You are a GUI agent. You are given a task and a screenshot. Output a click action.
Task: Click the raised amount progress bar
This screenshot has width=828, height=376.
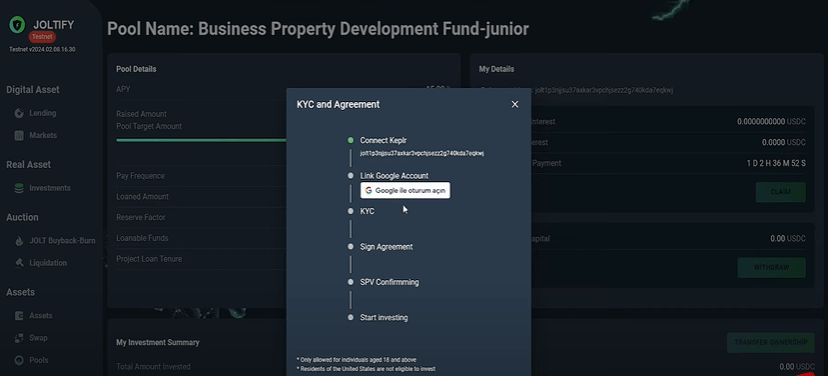tap(201, 140)
